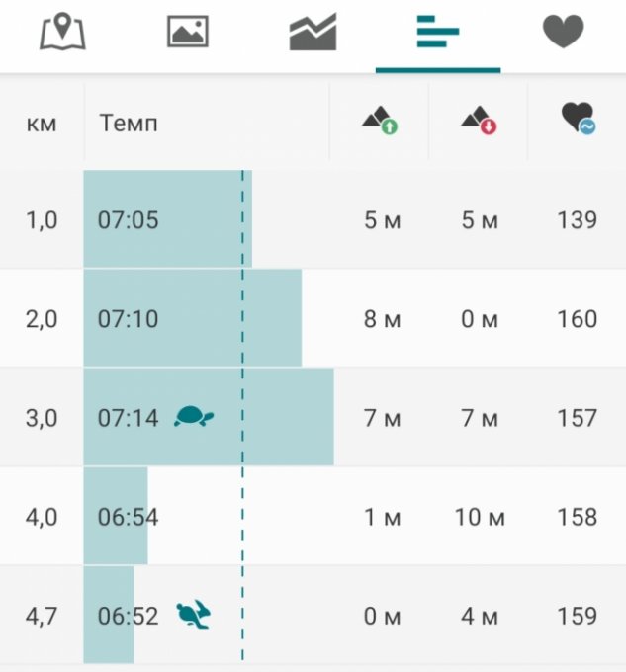
Task: Tap the rabbit fastest-split icon
Action: pyautogui.click(x=194, y=616)
